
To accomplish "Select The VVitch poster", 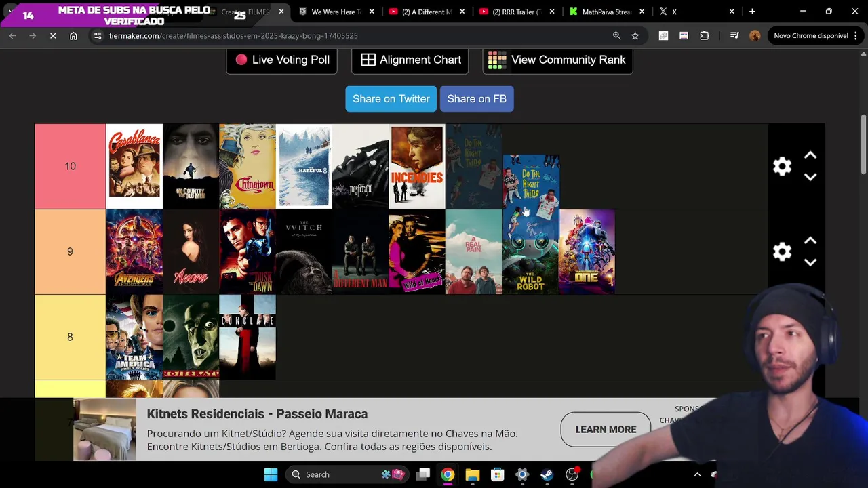I will (304, 251).
